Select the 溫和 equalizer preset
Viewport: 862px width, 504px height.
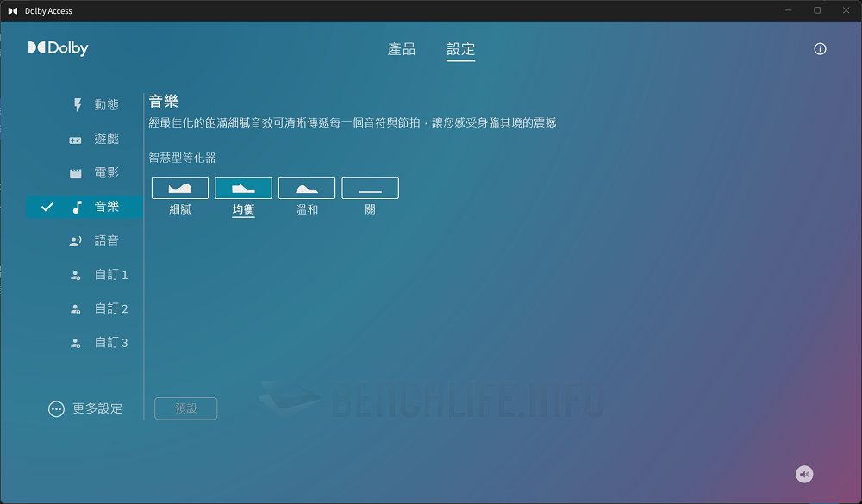pyautogui.click(x=307, y=188)
